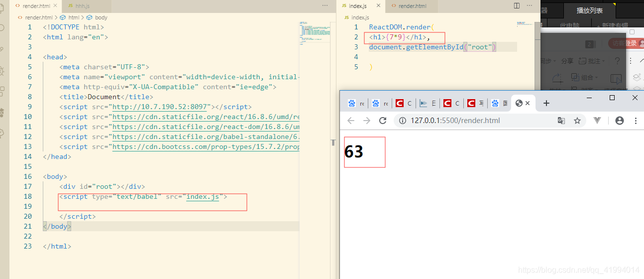Click 分享 in the background window
This screenshot has width=644, height=279.
click(567, 61)
